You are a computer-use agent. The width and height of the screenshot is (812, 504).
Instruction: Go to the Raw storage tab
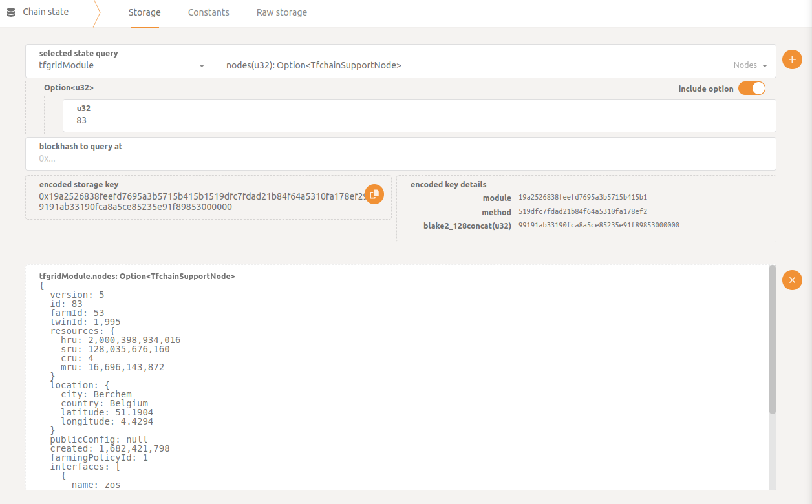[281, 12]
